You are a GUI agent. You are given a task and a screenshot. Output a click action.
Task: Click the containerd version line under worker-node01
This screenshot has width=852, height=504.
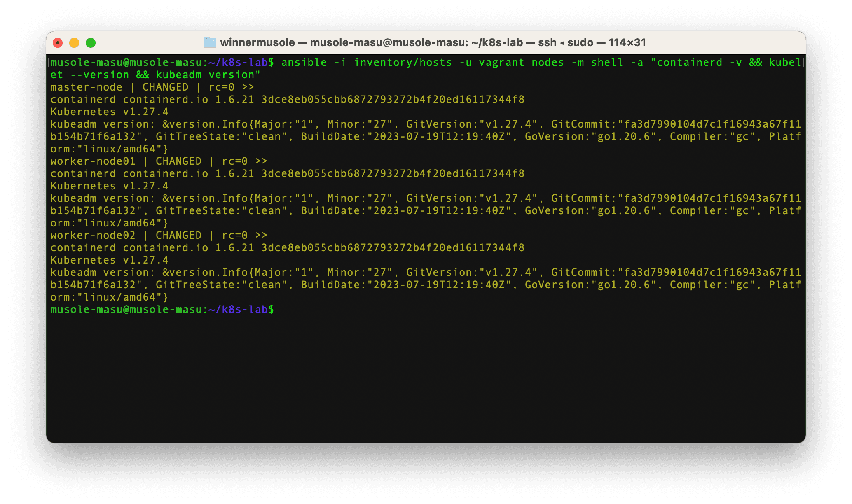tap(287, 174)
